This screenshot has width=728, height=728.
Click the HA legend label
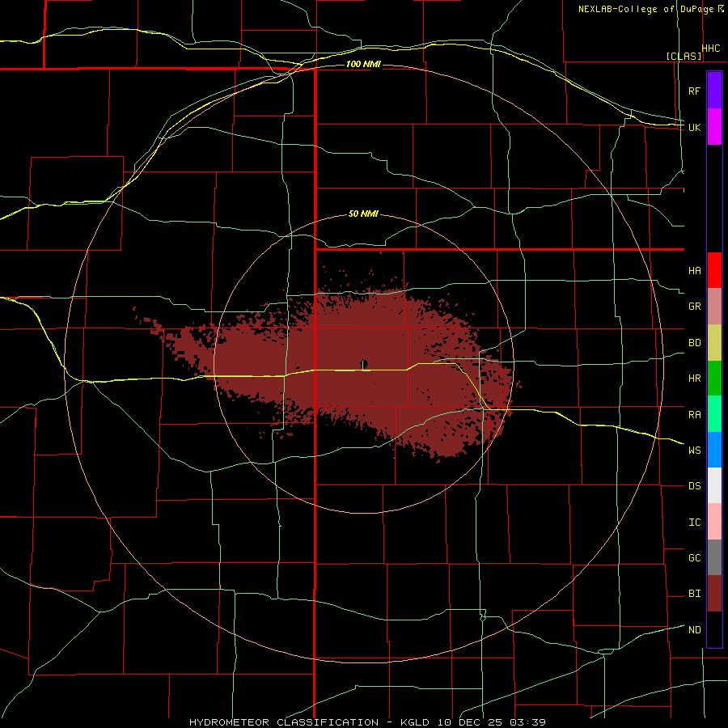(694, 271)
